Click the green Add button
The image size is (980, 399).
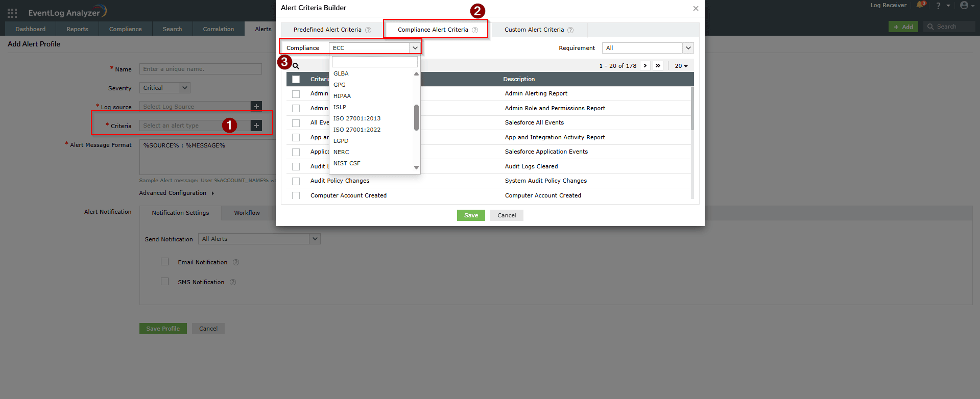(x=903, y=27)
